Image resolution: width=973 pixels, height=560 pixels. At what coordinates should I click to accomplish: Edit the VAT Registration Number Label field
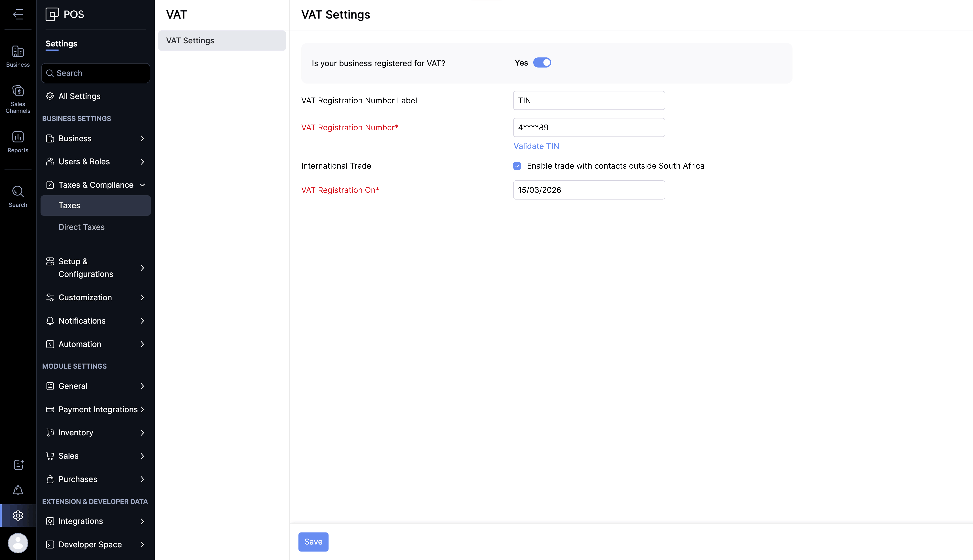(x=589, y=100)
